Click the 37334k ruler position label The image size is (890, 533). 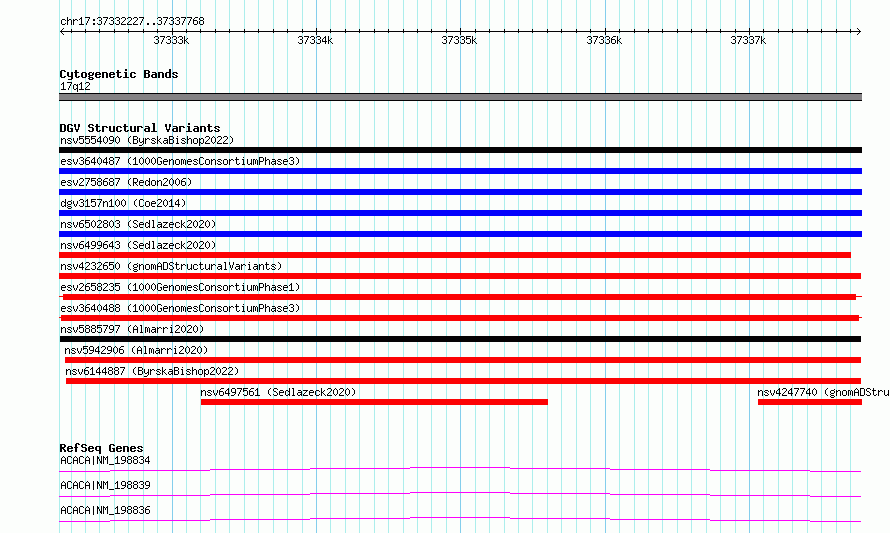click(x=315, y=40)
